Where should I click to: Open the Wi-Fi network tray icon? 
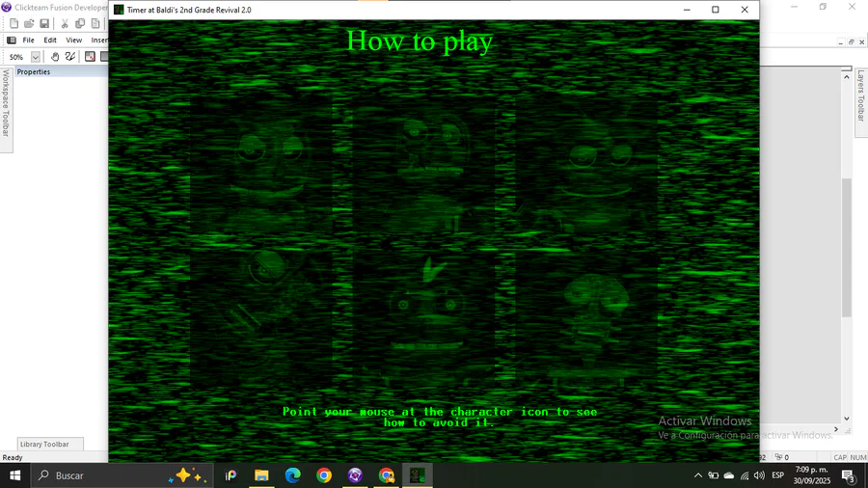745,475
